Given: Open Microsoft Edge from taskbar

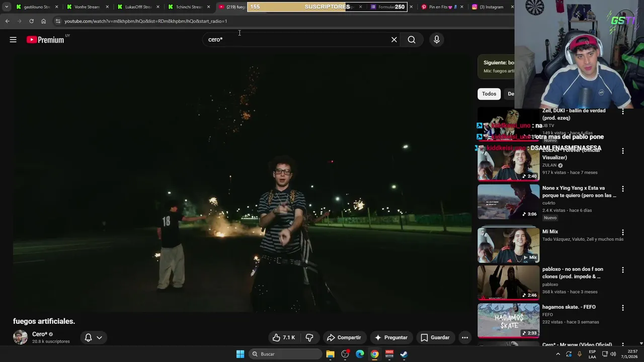Looking at the screenshot, I should [x=360, y=354].
